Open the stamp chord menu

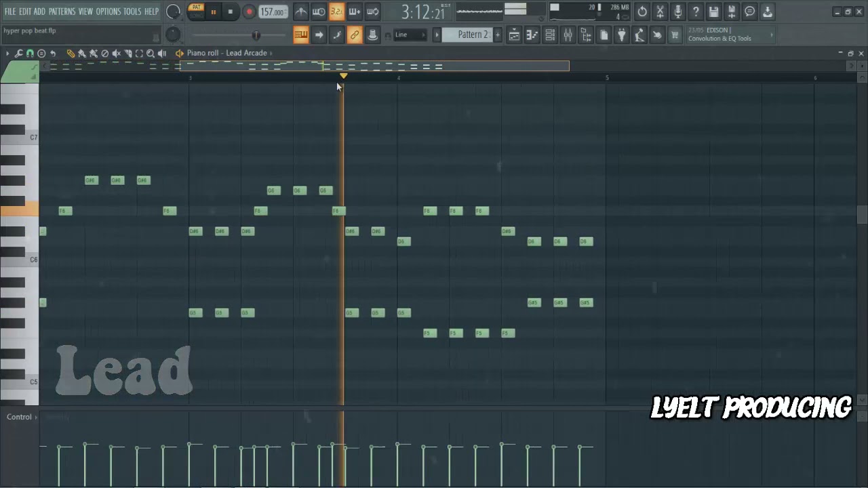pyautogui.click(x=41, y=53)
